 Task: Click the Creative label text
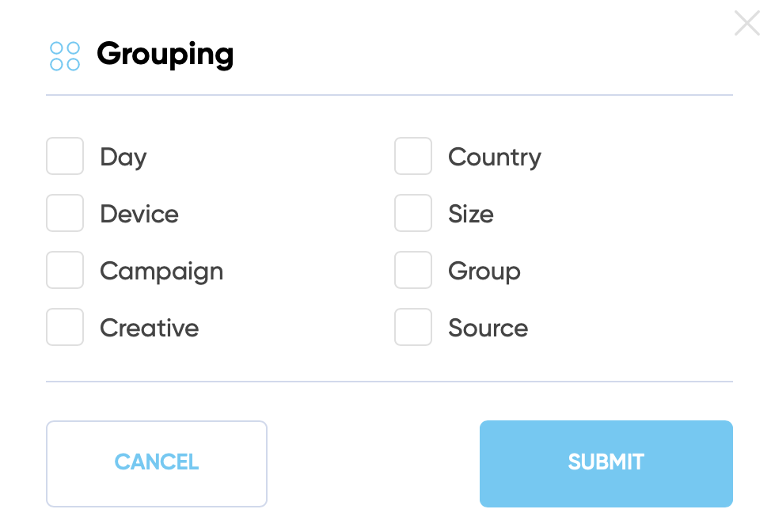pos(150,328)
